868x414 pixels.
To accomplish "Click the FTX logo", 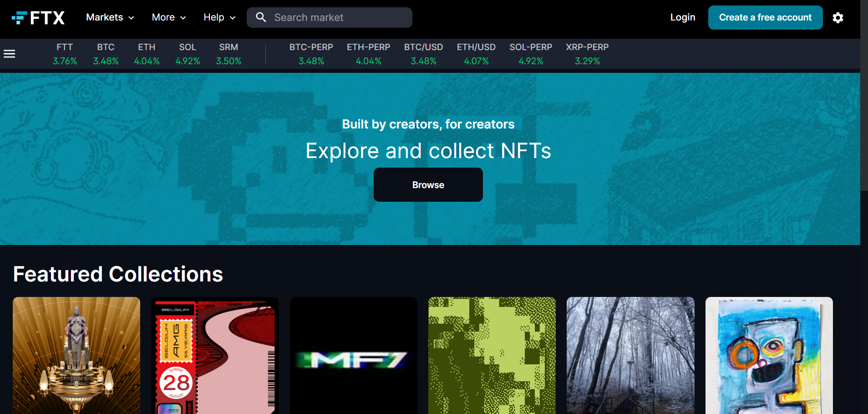I will tap(38, 17).
